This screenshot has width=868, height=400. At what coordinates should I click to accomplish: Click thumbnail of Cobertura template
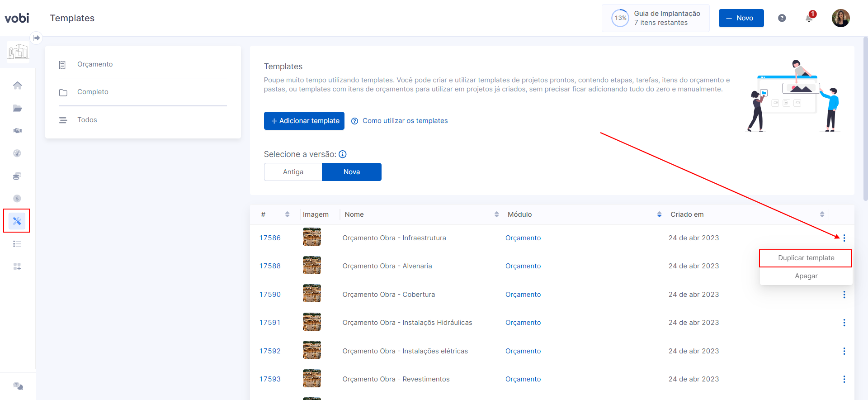click(312, 294)
